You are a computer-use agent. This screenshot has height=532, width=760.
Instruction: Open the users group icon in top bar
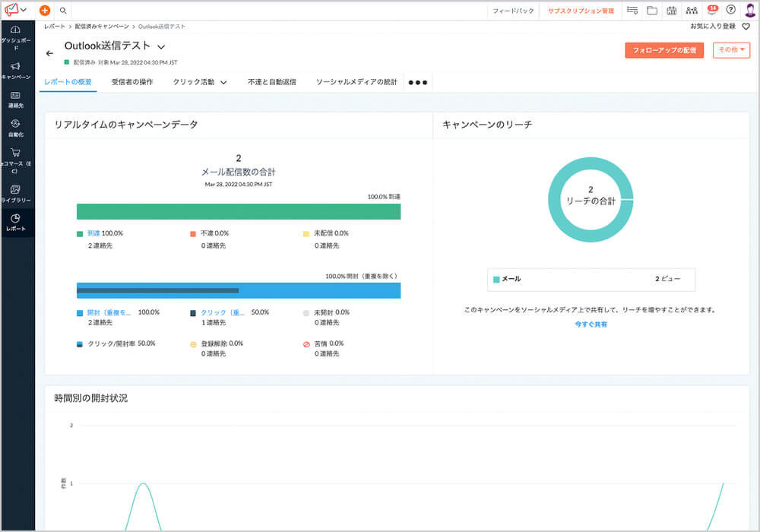pyautogui.click(x=692, y=10)
